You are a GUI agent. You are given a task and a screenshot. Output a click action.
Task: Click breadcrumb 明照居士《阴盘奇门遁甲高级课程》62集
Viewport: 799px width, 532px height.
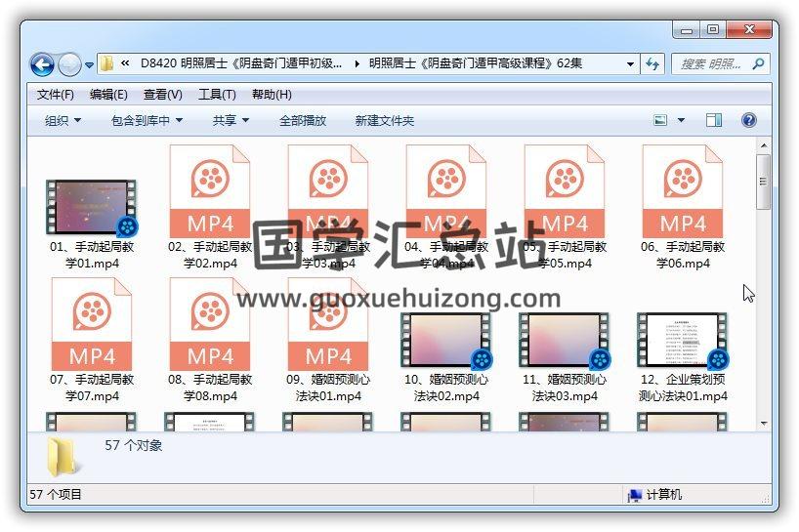[x=476, y=63]
